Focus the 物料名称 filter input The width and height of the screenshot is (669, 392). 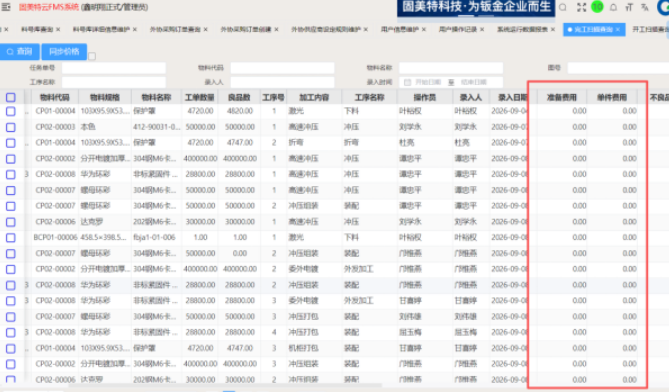pyautogui.click(x=451, y=68)
